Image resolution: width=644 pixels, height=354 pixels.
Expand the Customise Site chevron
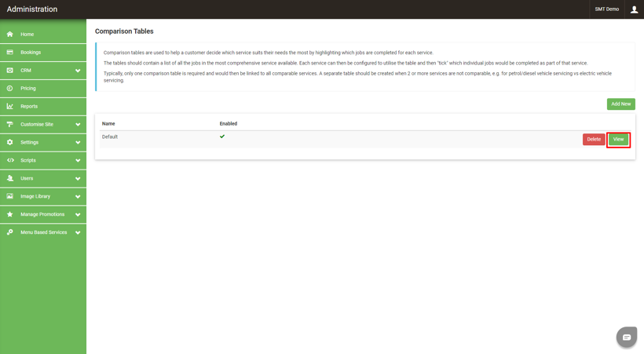click(x=78, y=125)
